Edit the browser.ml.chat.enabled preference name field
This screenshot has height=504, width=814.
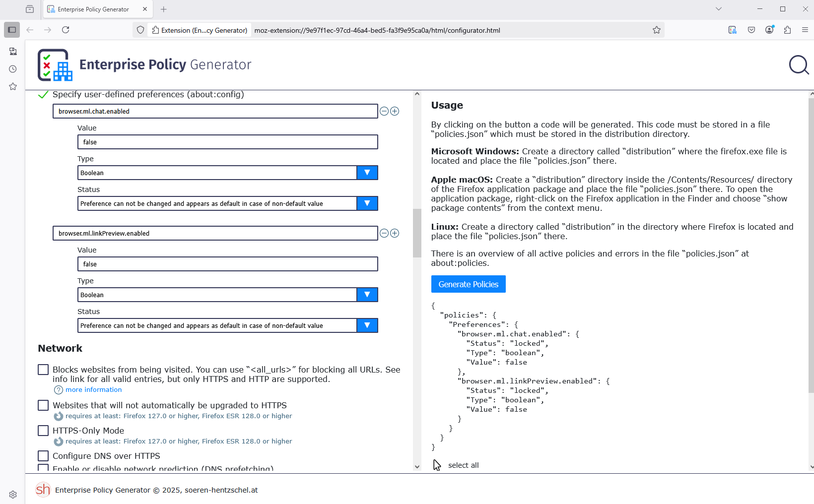coord(215,111)
